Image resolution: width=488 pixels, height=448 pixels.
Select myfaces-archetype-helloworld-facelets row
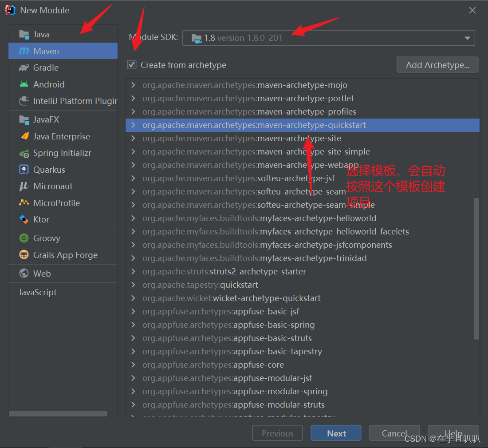pyautogui.click(x=303, y=231)
